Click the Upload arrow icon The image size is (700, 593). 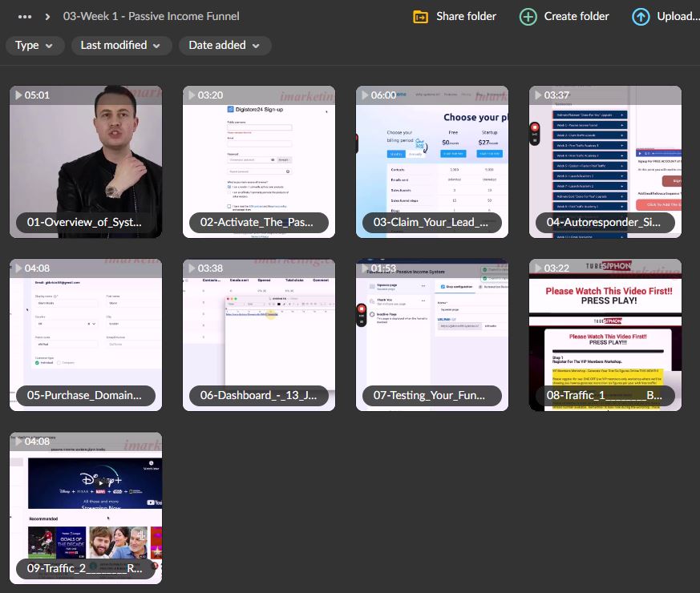click(641, 16)
